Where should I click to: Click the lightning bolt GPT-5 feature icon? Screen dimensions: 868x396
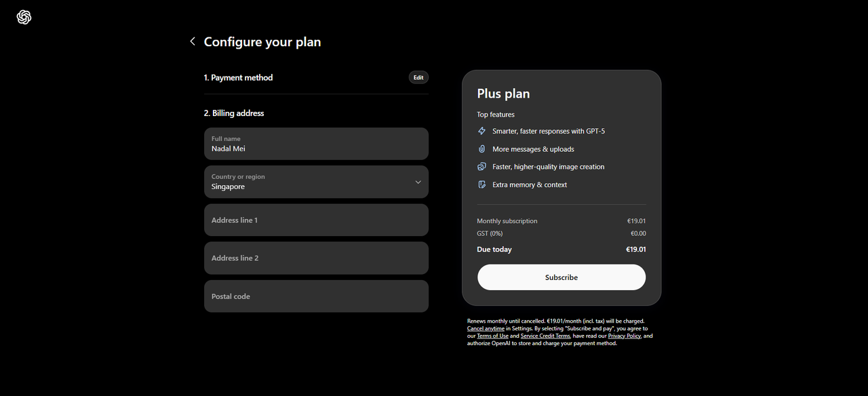pyautogui.click(x=482, y=131)
